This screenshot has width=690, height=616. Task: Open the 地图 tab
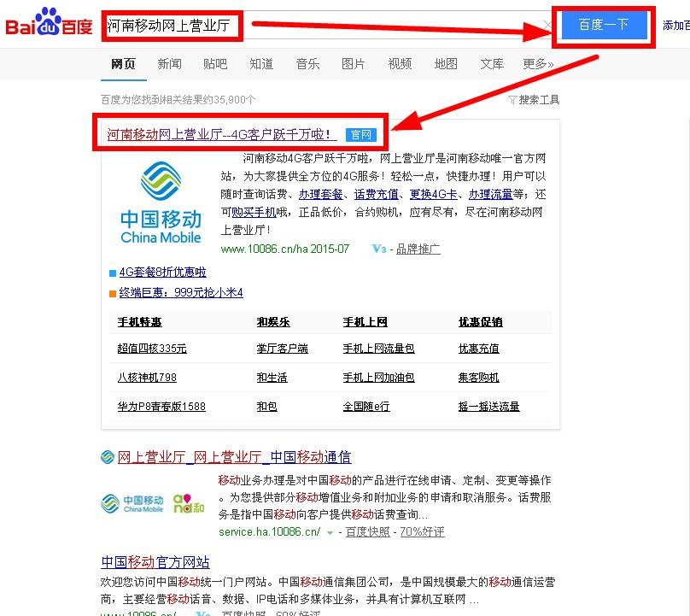pyautogui.click(x=446, y=63)
